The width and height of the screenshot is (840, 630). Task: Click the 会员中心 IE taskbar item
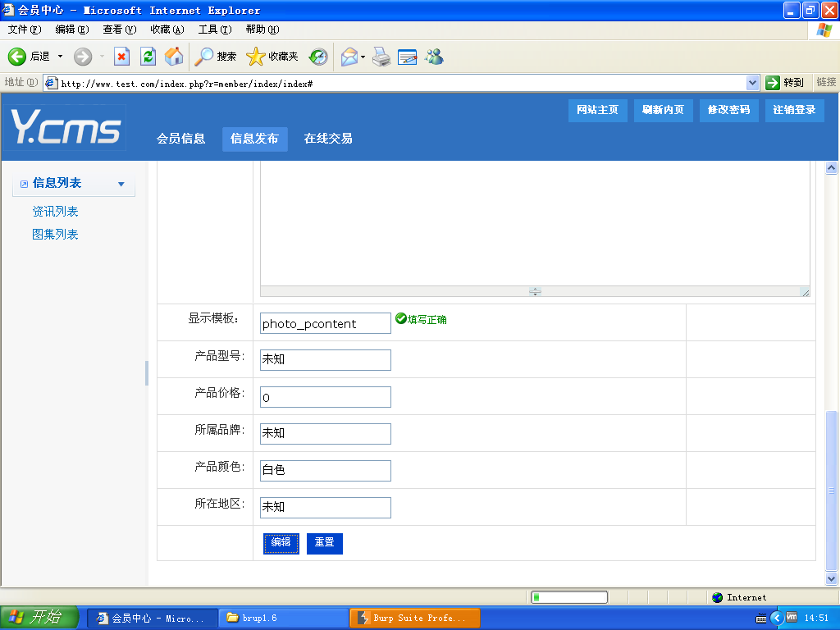tap(152, 619)
